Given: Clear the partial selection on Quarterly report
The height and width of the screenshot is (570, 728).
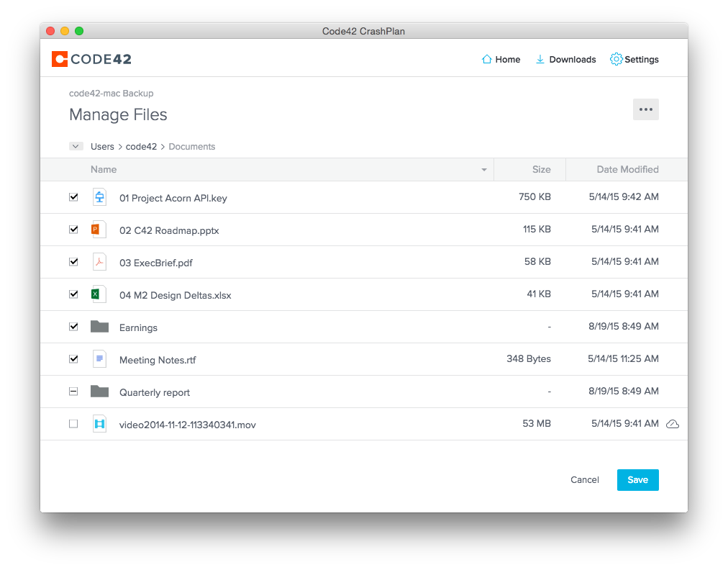Looking at the screenshot, I should point(73,390).
